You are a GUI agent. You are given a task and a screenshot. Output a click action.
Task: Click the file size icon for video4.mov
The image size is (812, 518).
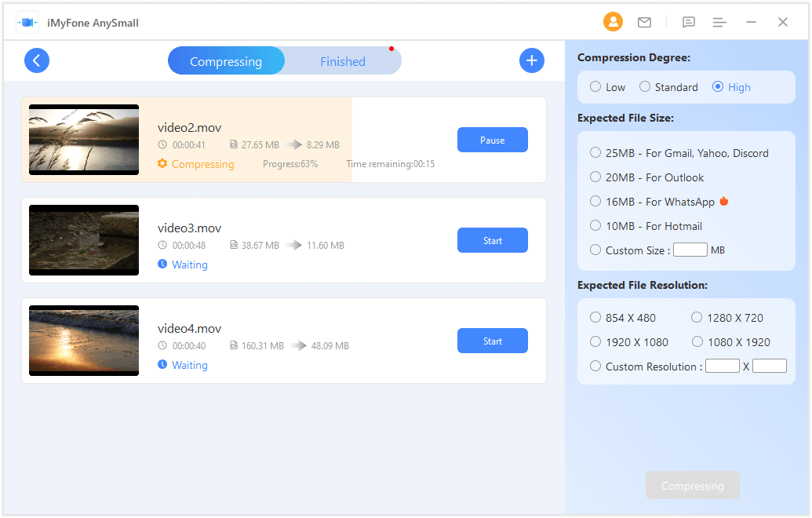[234, 345]
